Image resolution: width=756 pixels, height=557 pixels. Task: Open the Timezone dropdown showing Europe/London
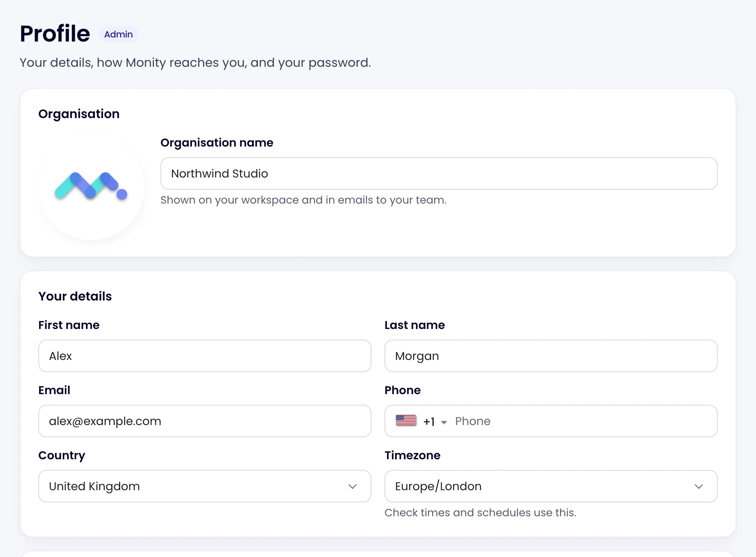click(x=551, y=486)
